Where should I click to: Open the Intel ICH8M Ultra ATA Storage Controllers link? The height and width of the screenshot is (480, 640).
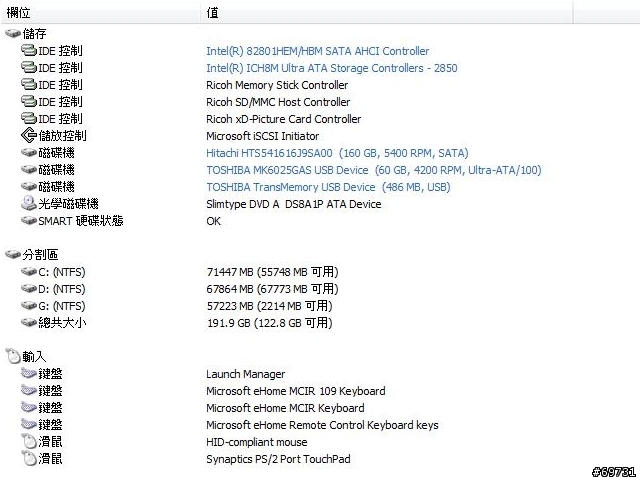tap(331, 68)
